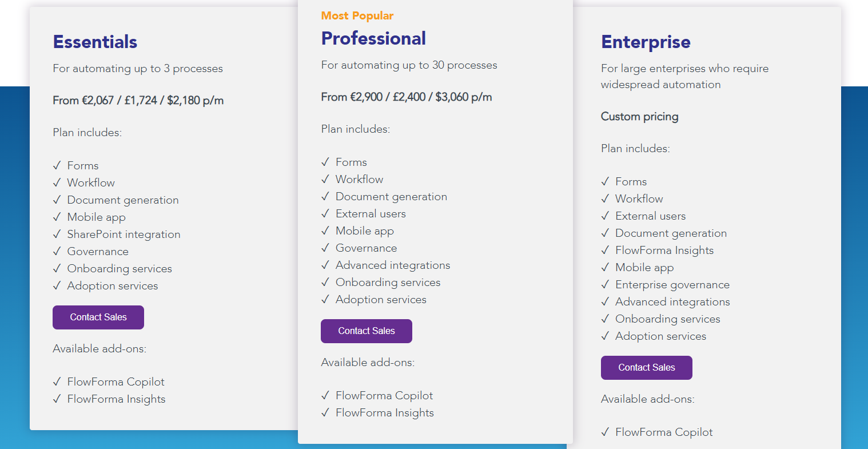This screenshot has height=449, width=868.
Task: Click the Custom pricing text under Enterprise
Action: click(x=639, y=116)
